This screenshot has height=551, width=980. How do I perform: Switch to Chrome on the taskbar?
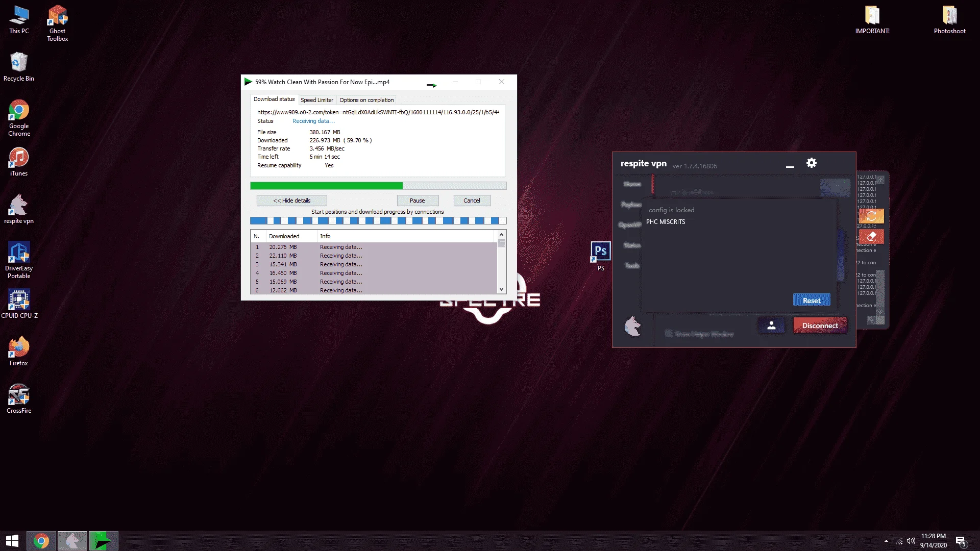[x=41, y=541]
